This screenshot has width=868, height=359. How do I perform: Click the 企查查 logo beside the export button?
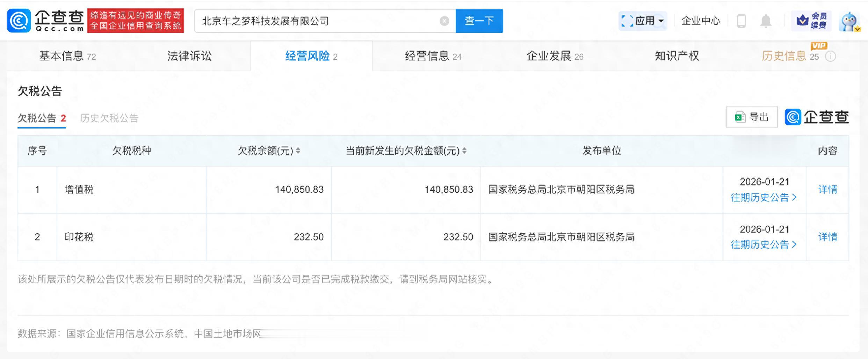tap(817, 117)
